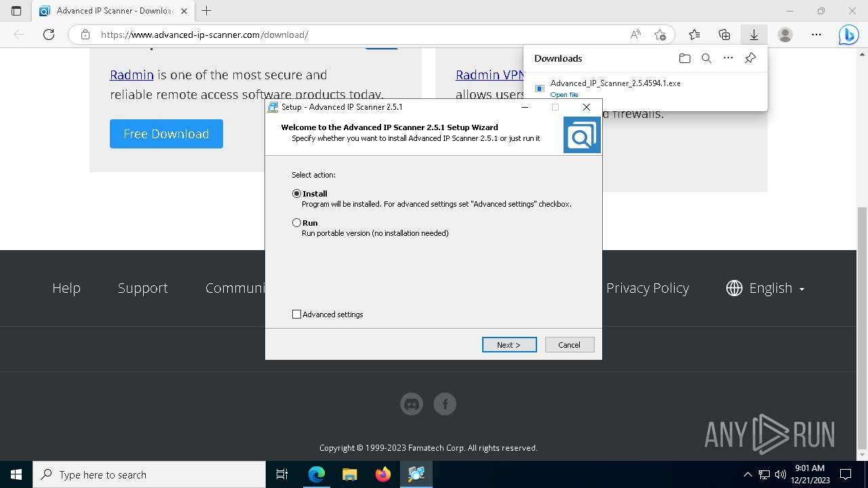Click the blue Free Download button

pos(166,134)
